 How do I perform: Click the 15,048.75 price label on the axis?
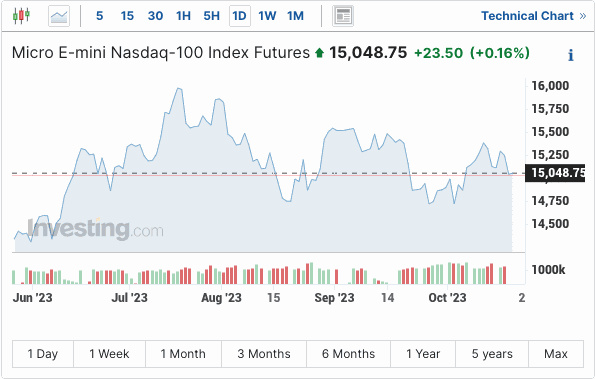(x=555, y=173)
